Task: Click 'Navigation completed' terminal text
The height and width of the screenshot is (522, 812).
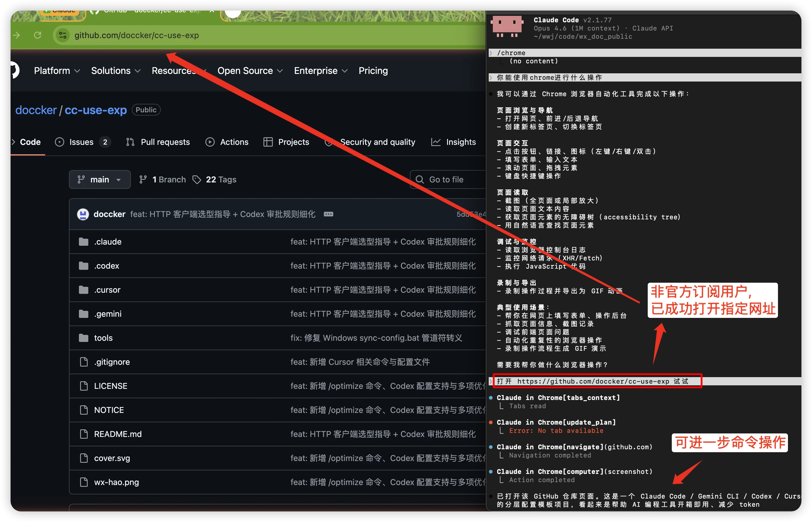Action: click(x=550, y=455)
